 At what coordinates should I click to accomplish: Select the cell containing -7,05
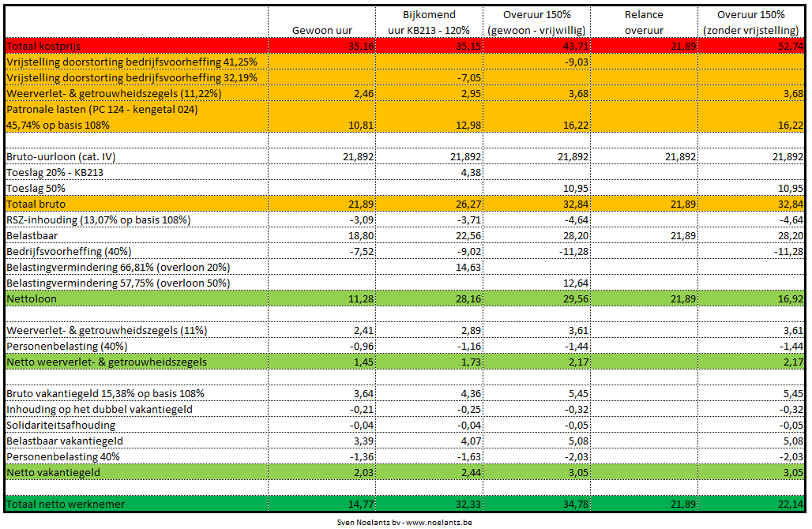coord(468,77)
